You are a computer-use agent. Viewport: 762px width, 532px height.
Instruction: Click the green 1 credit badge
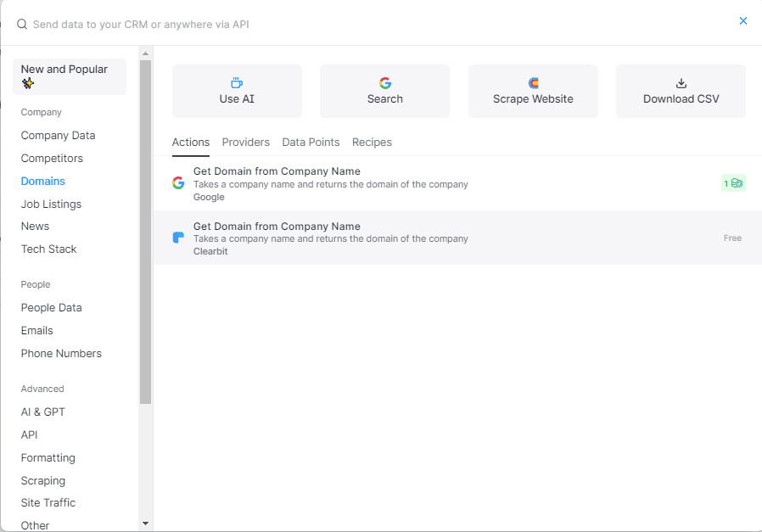pos(733,183)
